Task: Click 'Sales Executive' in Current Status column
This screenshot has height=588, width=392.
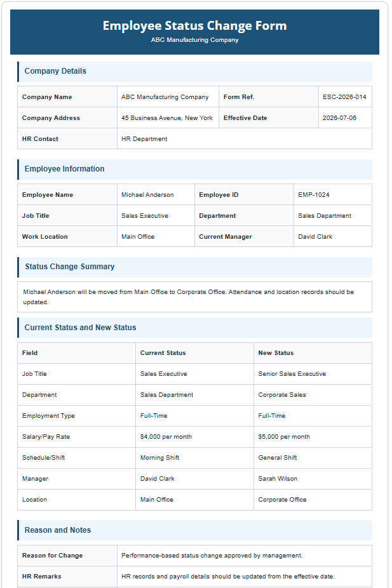Action: (x=163, y=374)
